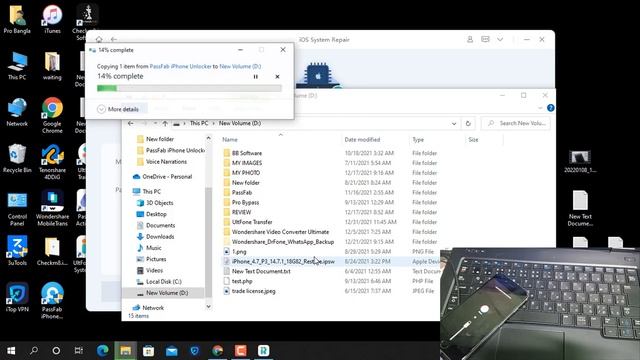Image resolution: width=640 pixels, height=360 pixels.
Task: Click the copy progress bar
Action: 189,88
